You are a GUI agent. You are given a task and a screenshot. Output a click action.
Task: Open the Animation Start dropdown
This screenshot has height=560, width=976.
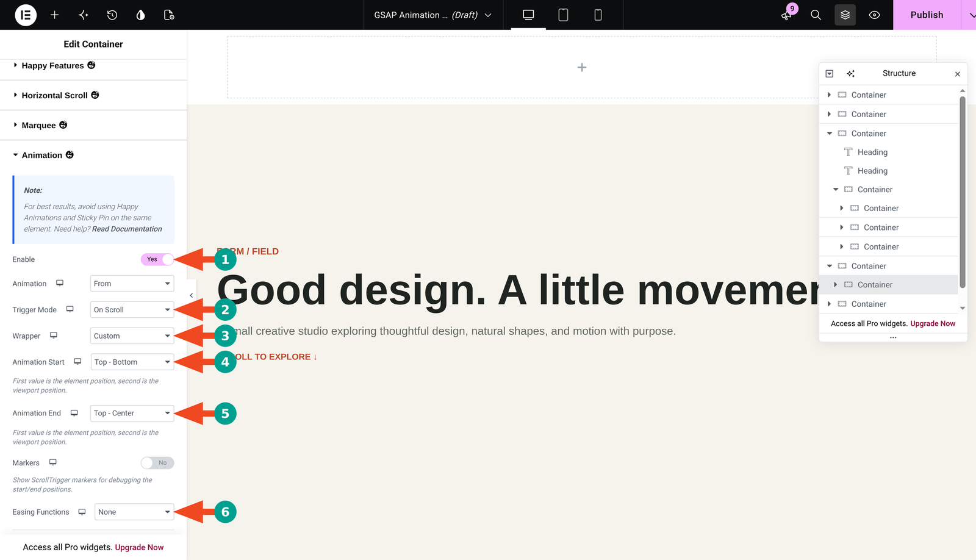(132, 362)
